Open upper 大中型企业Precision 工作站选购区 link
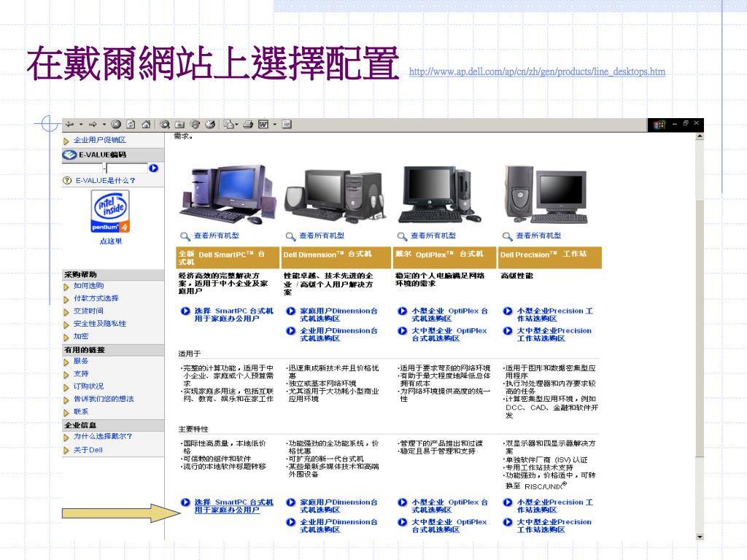Viewport: 747px width, 560px height. click(554, 334)
